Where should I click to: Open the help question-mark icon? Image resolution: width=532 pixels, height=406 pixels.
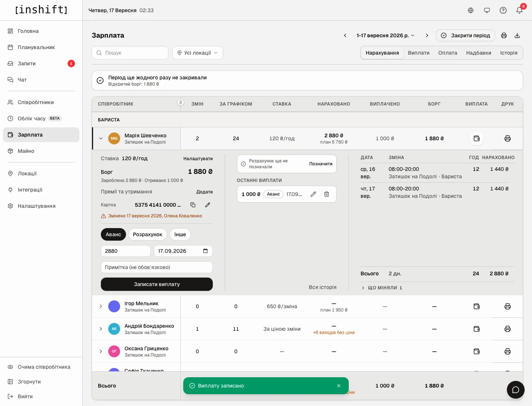coord(503,10)
